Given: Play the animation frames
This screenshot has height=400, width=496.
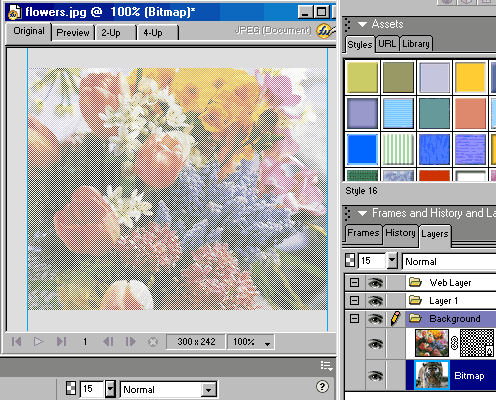Looking at the screenshot, I should click(39, 342).
